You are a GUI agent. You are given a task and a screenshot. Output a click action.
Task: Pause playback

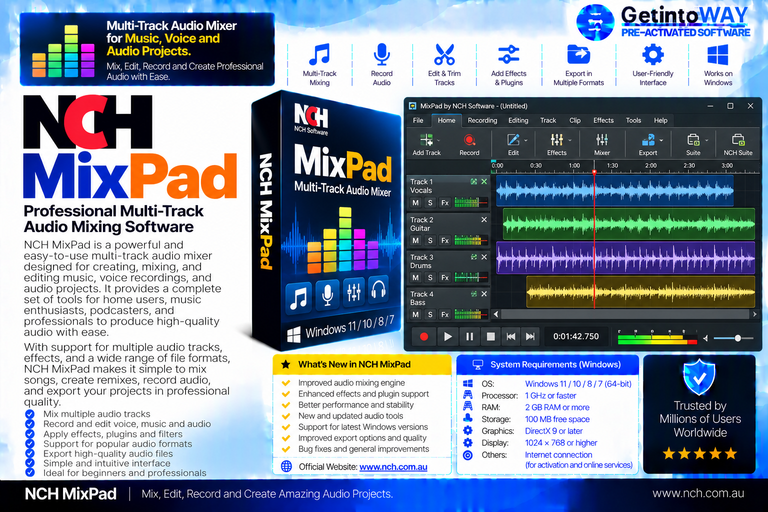click(x=469, y=337)
